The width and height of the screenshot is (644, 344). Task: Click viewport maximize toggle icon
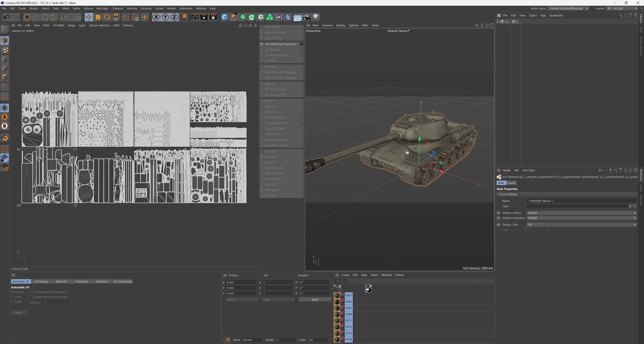492,25
